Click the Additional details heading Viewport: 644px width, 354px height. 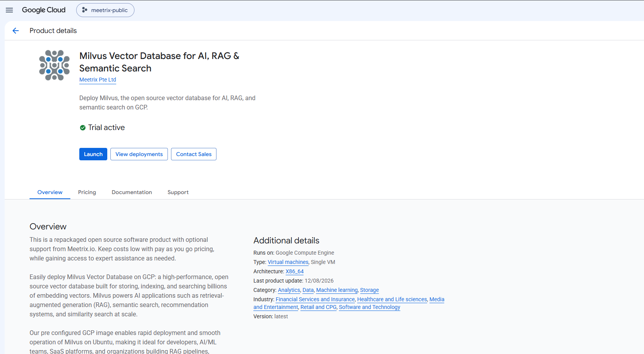pyautogui.click(x=286, y=241)
